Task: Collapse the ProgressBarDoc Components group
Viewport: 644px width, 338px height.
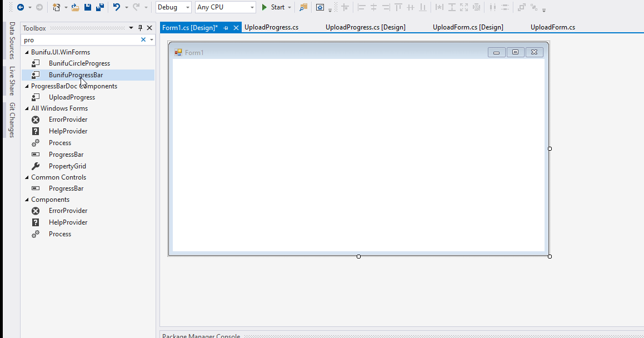Action: pos(27,86)
